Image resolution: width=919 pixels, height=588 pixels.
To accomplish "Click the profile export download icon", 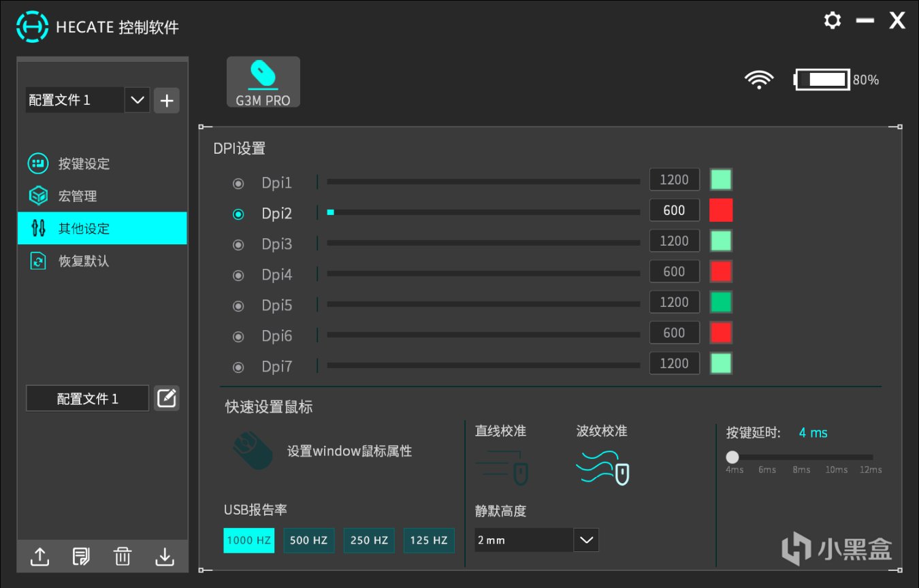I will (x=164, y=556).
